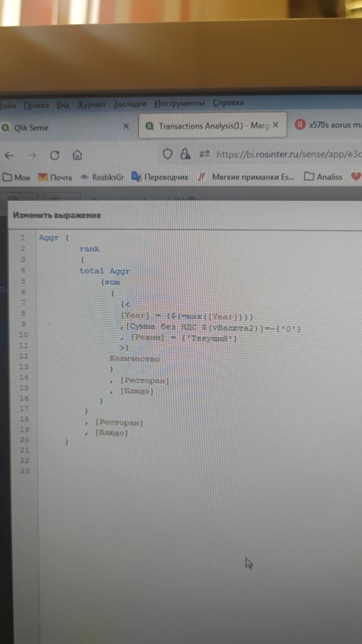
Task: Open the Вид menu
Action: pos(63,105)
